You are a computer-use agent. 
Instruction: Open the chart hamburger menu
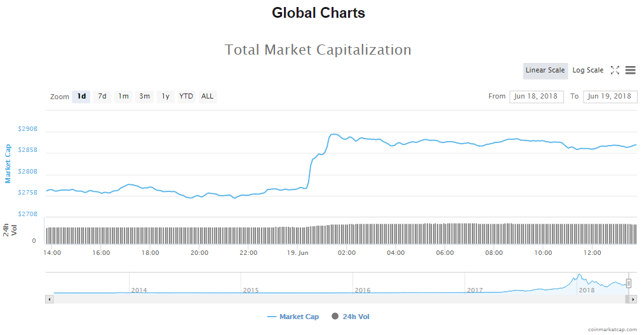(x=631, y=71)
